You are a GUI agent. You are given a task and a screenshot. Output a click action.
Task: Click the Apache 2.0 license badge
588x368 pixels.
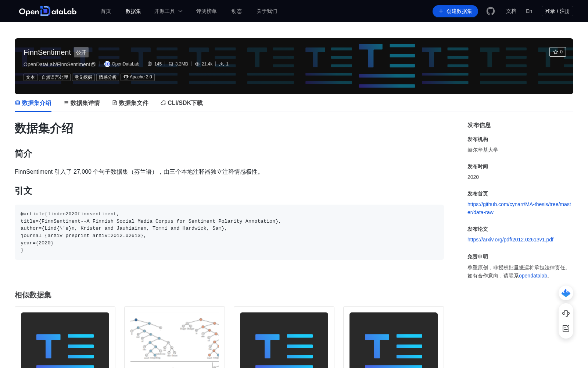(x=138, y=77)
